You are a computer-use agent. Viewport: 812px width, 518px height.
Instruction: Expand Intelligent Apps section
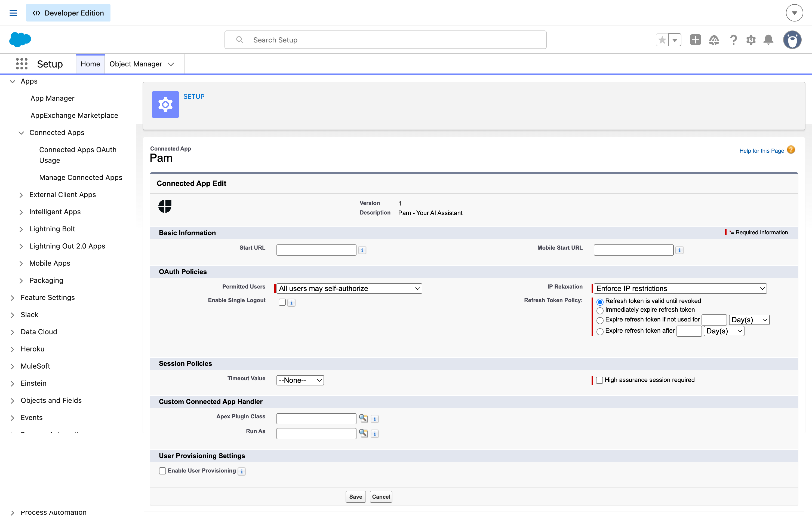pyautogui.click(x=21, y=212)
